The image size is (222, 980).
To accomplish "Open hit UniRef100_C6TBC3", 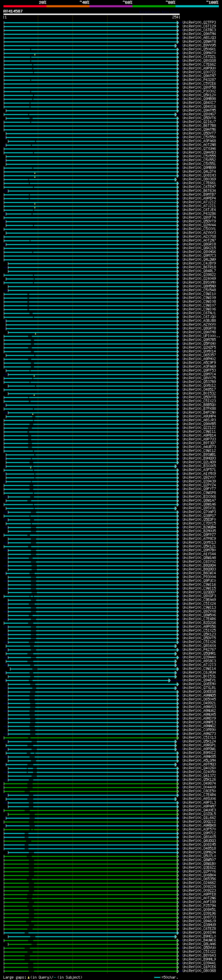I will pyautogui.click(x=199, y=30).
